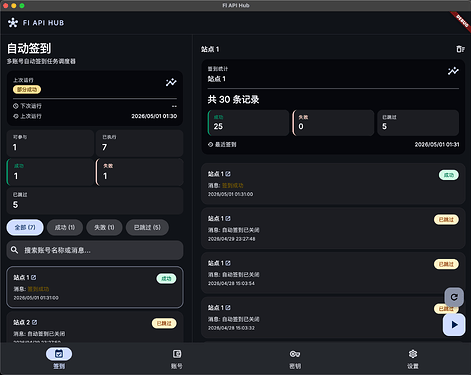
Task: Click 成功 badge on 01:31:00 record
Action: coord(448,175)
